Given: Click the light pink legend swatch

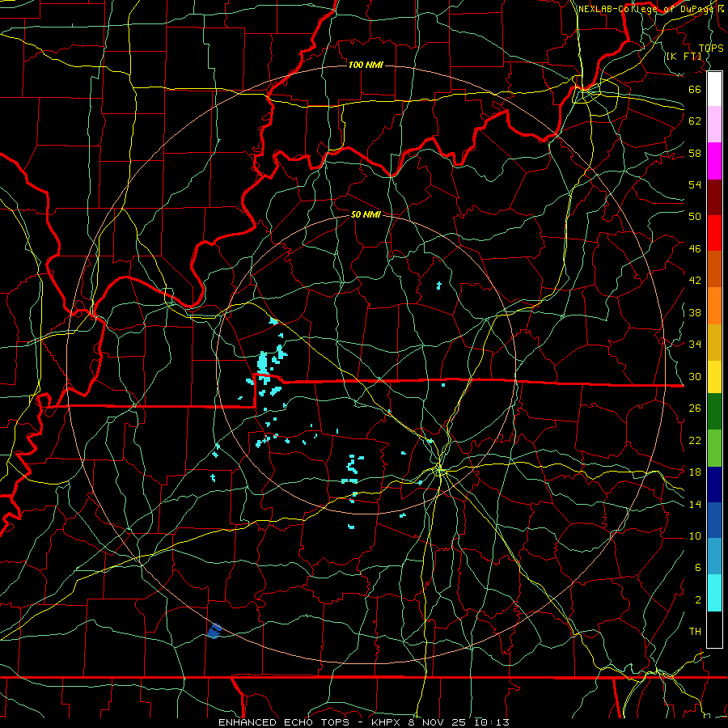Looking at the screenshot, I should click(x=714, y=125).
